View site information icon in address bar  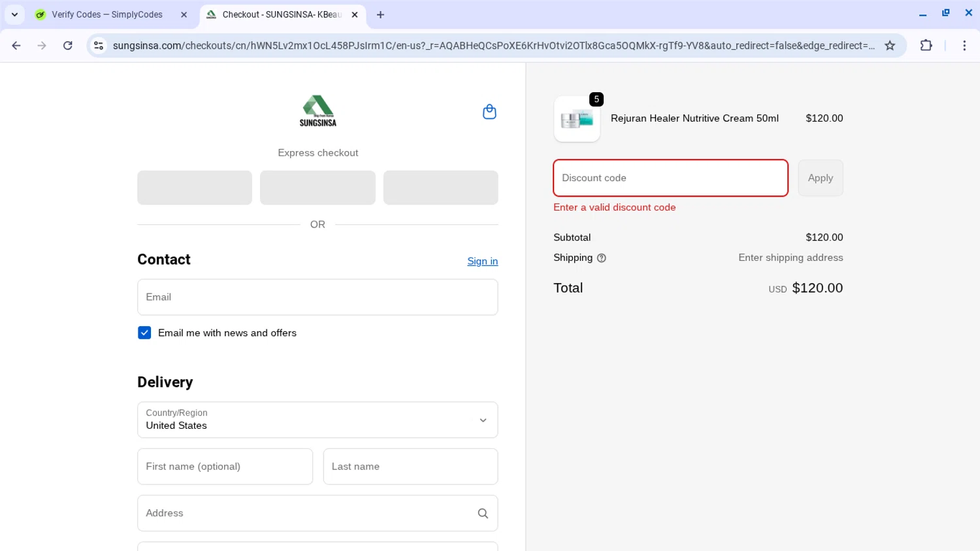click(x=99, y=45)
